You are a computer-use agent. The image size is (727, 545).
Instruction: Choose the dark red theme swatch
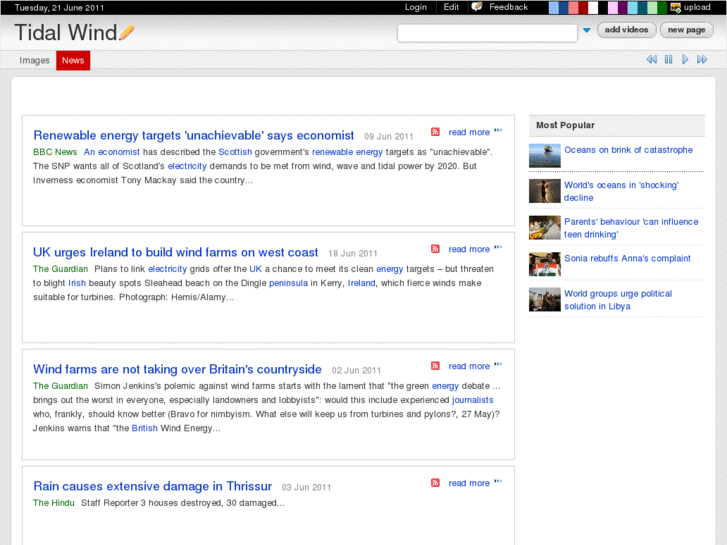click(583, 7)
